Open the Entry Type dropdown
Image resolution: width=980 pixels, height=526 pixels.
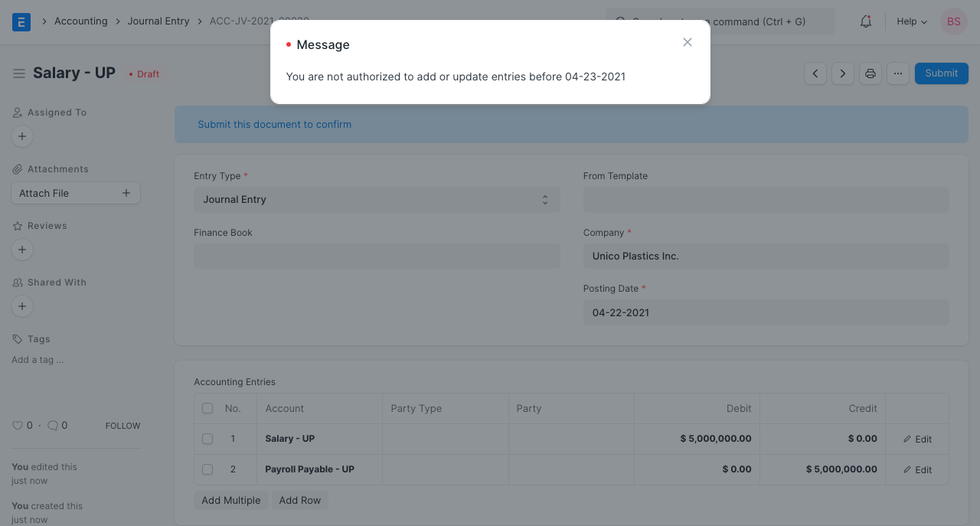click(x=377, y=199)
